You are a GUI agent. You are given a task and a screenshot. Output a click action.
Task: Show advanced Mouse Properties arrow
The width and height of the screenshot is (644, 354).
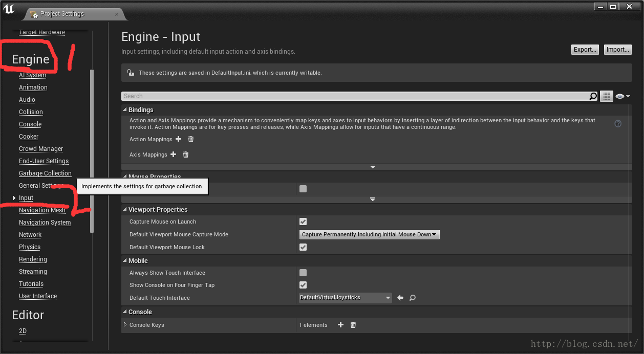coord(373,200)
